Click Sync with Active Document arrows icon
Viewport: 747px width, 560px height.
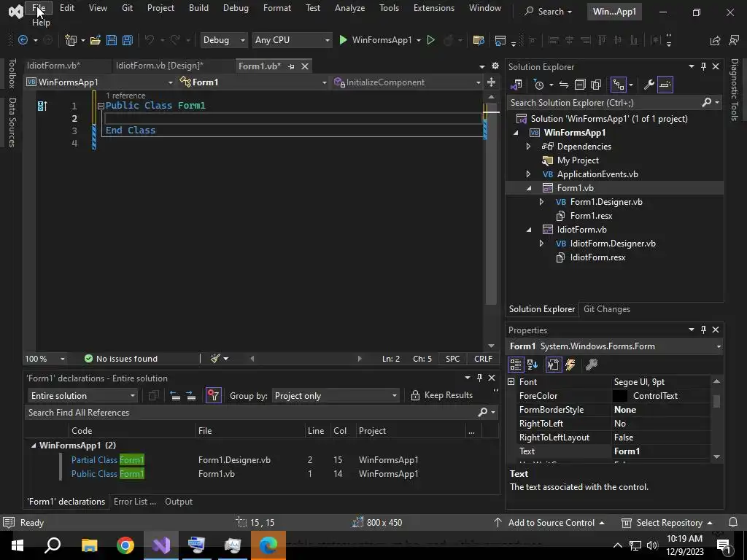point(564,85)
